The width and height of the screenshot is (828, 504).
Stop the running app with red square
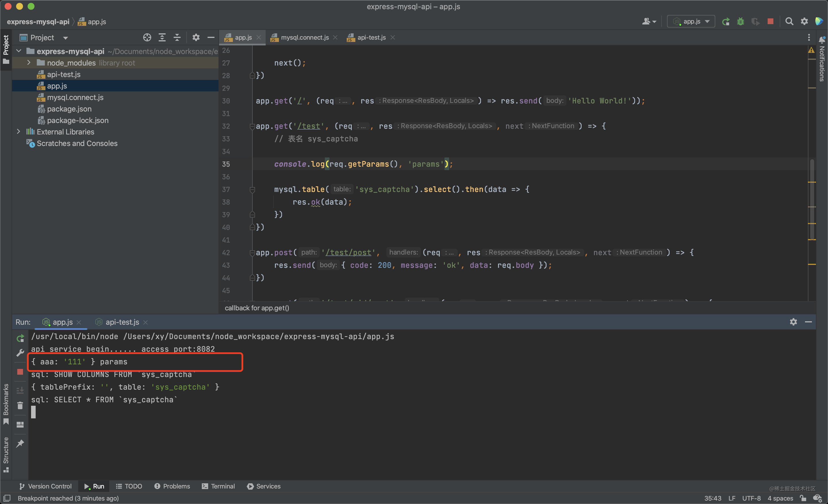[770, 22]
